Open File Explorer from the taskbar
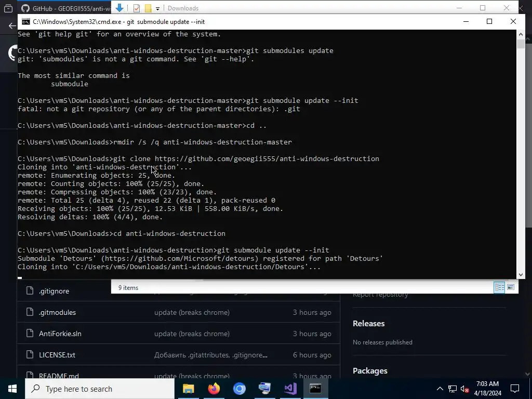 188,389
